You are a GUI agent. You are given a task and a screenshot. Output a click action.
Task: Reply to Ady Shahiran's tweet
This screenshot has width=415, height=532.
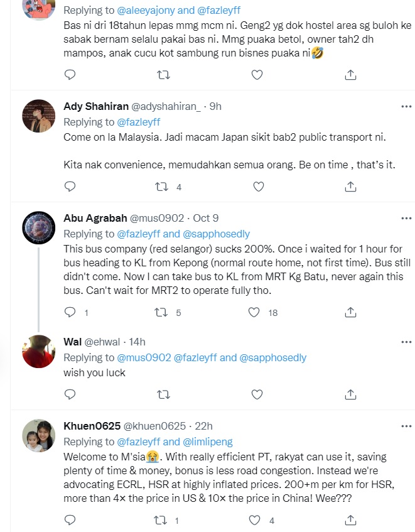70,187
